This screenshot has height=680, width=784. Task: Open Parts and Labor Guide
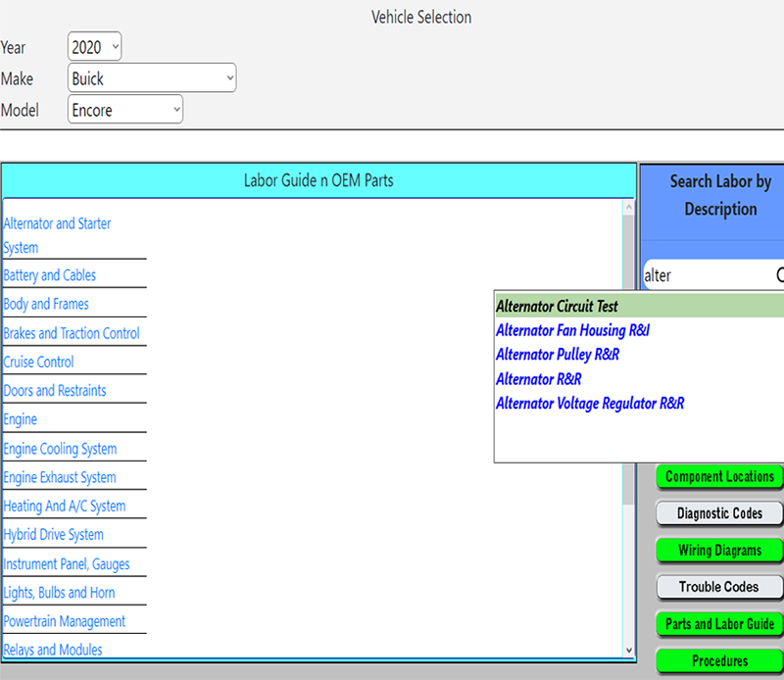[719, 624]
